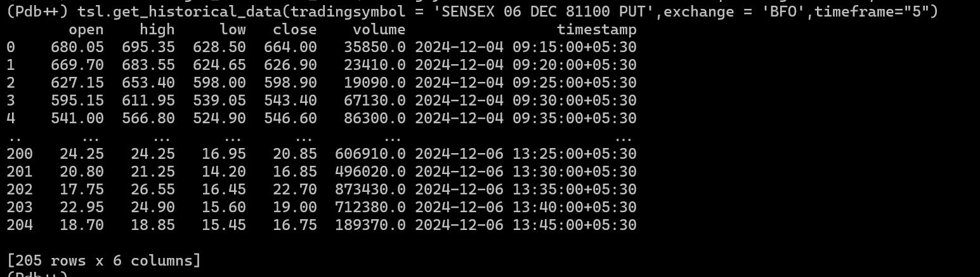980x277 pixels.
Task: Click the '[205 rows x 6 columns]' summary
Action: click(x=103, y=260)
